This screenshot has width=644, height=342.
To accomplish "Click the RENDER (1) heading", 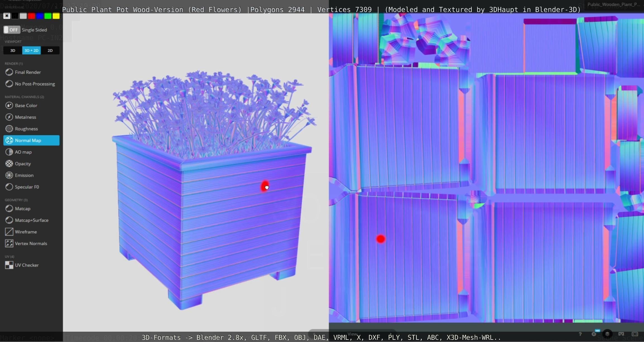I will click(x=14, y=64).
